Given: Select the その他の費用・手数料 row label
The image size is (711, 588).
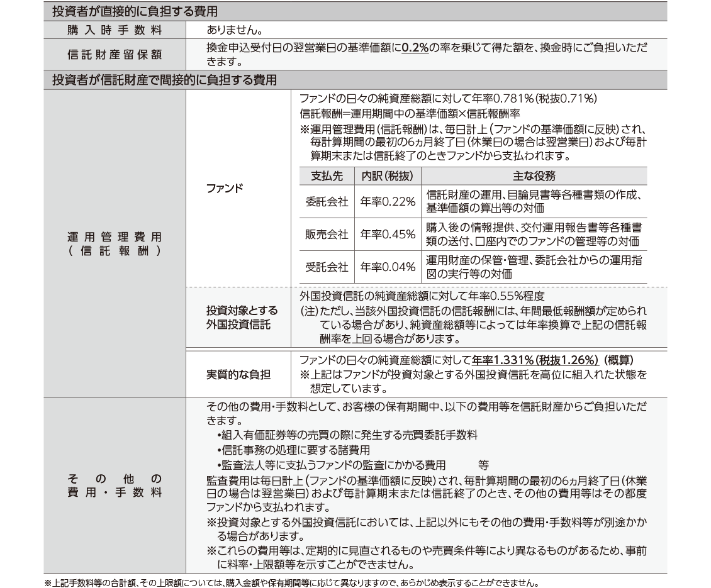Looking at the screenshot, I should pyautogui.click(x=115, y=485).
